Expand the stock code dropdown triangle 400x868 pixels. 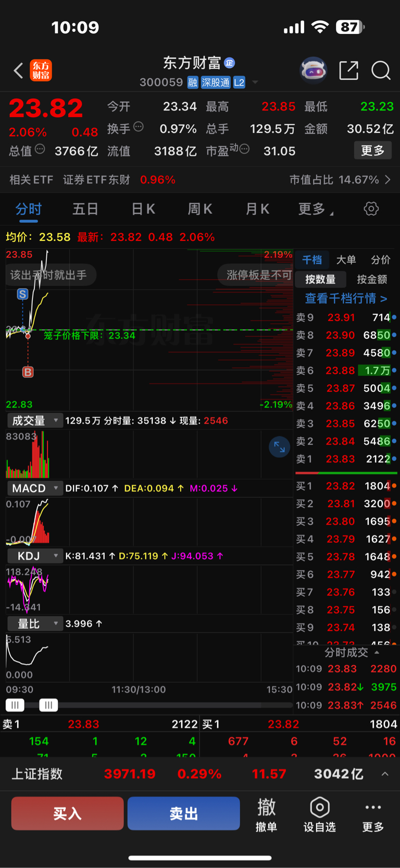coord(255,82)
